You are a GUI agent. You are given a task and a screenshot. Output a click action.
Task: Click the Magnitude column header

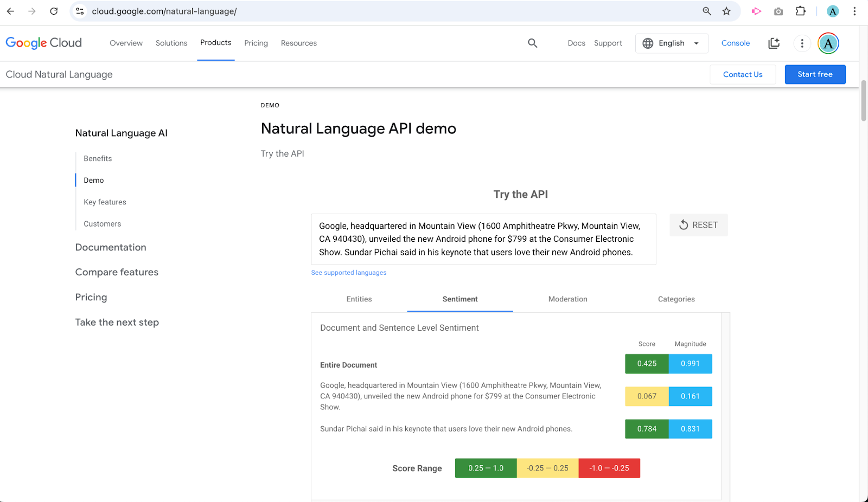690,344
